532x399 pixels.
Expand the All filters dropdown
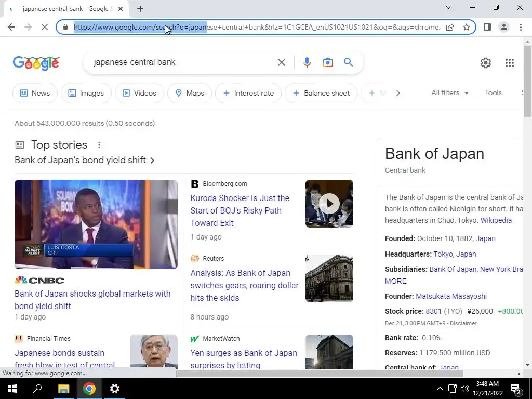(450, 92)
